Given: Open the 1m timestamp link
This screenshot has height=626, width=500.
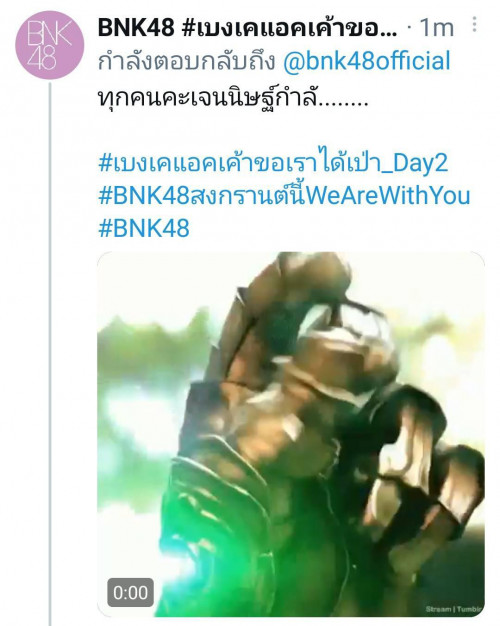Looking at the screenshot, I should point(437,28).
